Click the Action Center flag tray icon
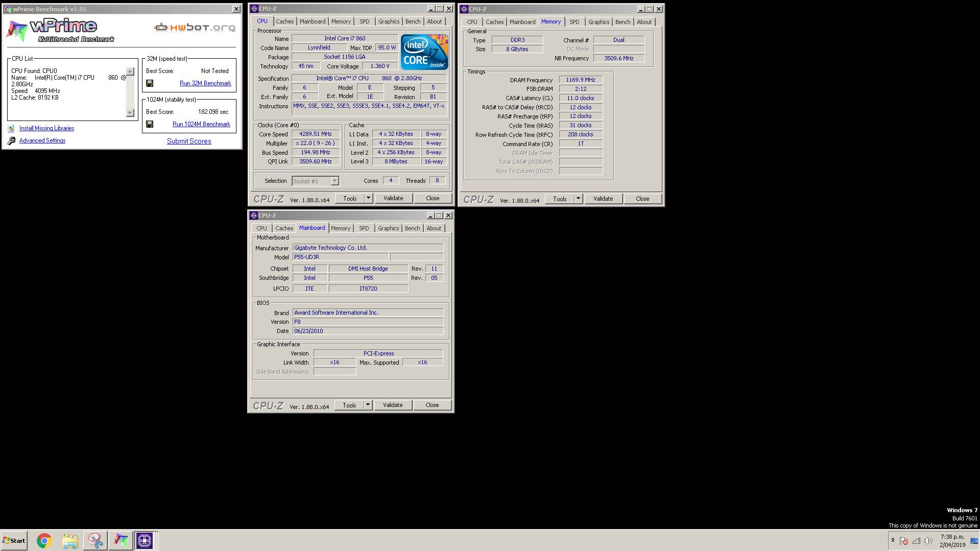This screenshot has width=980, height=551. (904, 541)
